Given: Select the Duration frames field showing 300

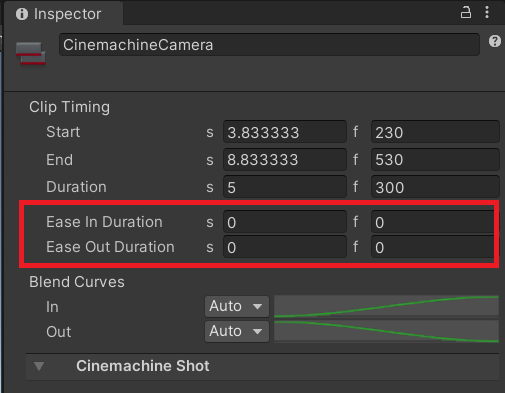Looking at the screenshot, I should tap(435, 187).
